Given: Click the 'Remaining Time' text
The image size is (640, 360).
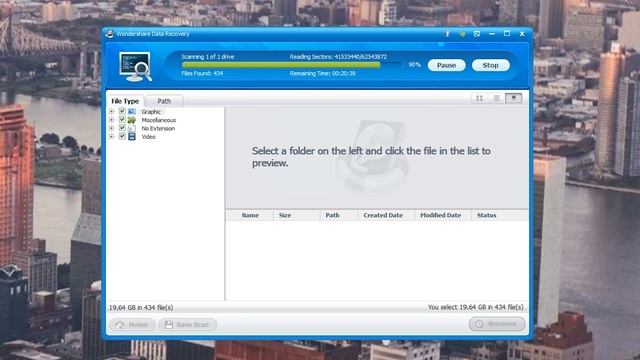Looking at the screenshot, I should (x=322, y=73).
